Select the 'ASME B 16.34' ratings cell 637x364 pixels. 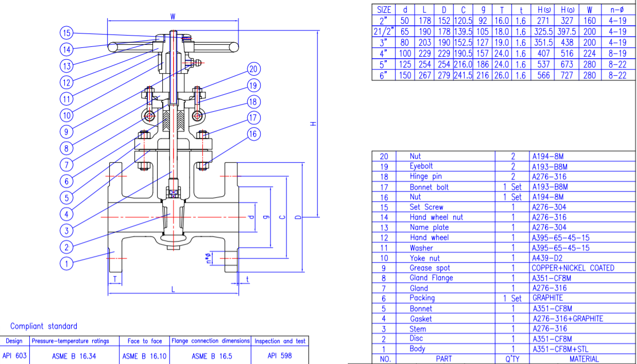74,356
